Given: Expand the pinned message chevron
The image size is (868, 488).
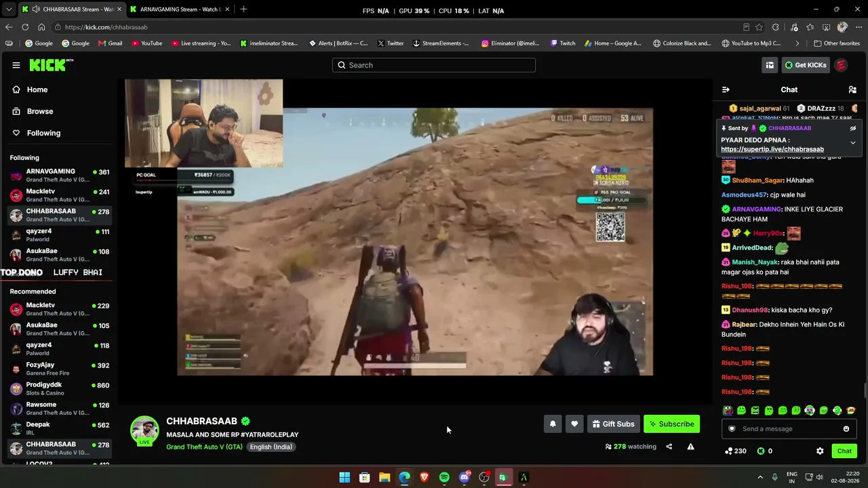Looking at the screenshot, I should (x=853, y=143).
